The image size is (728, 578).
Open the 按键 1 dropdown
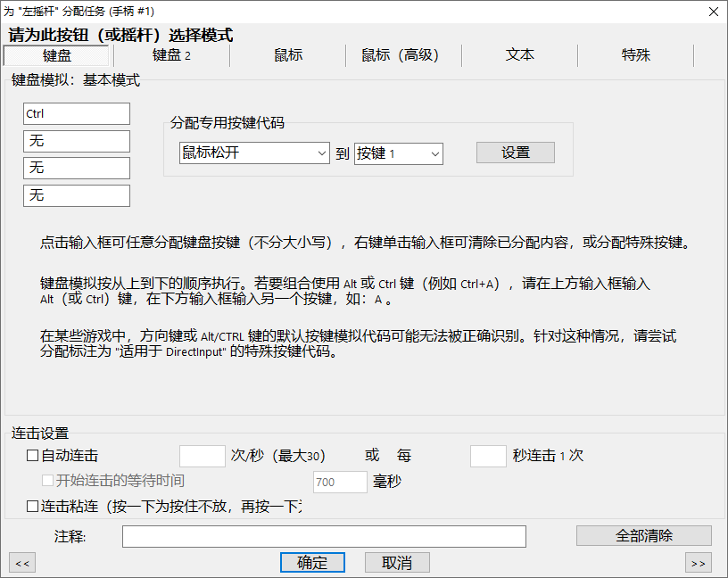398,153
